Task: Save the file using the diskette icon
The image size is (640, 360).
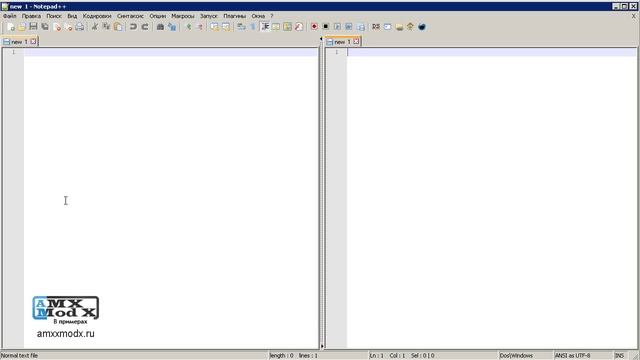Action: 33,27
